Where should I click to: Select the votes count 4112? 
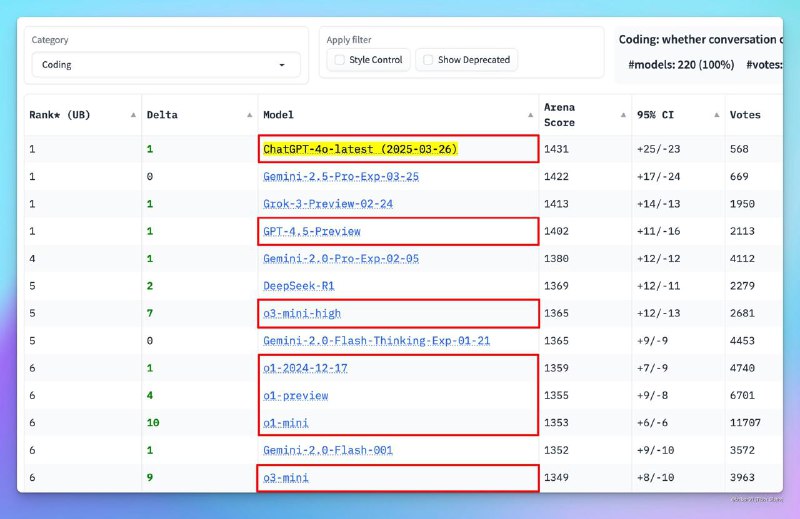(742, 259)
